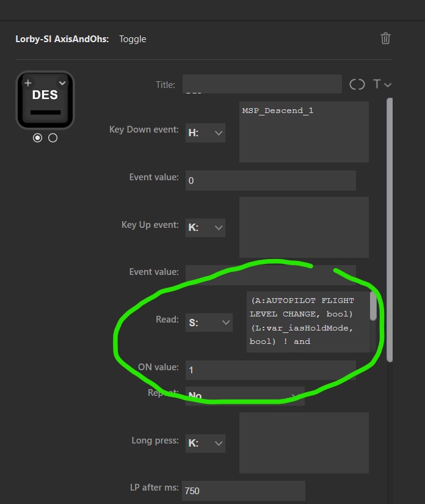The height and width of the screenshot is (504, 425).
Task: Click the Key Up event text area
Action: point(304,227)
